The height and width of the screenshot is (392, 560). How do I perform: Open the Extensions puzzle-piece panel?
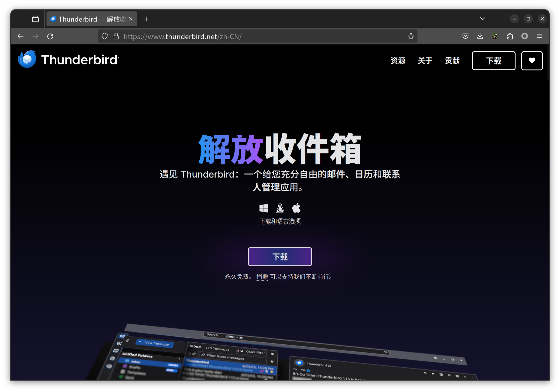click(510, 36)
